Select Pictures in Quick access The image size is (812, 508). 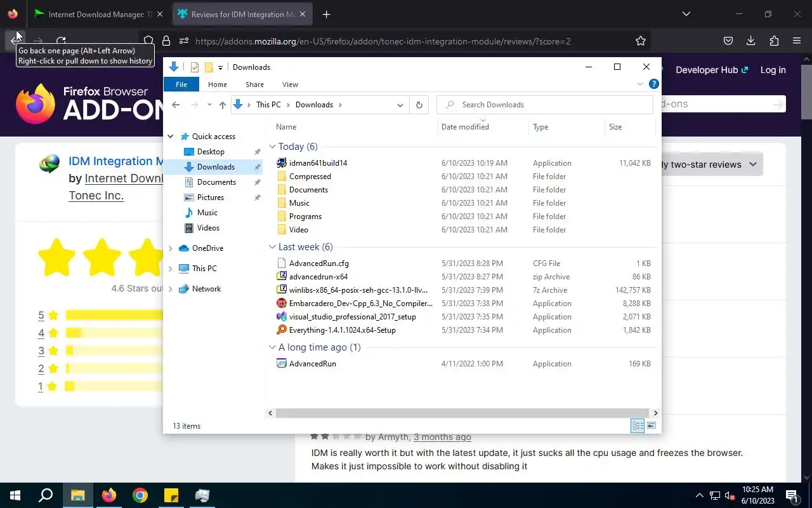point(211,197)
